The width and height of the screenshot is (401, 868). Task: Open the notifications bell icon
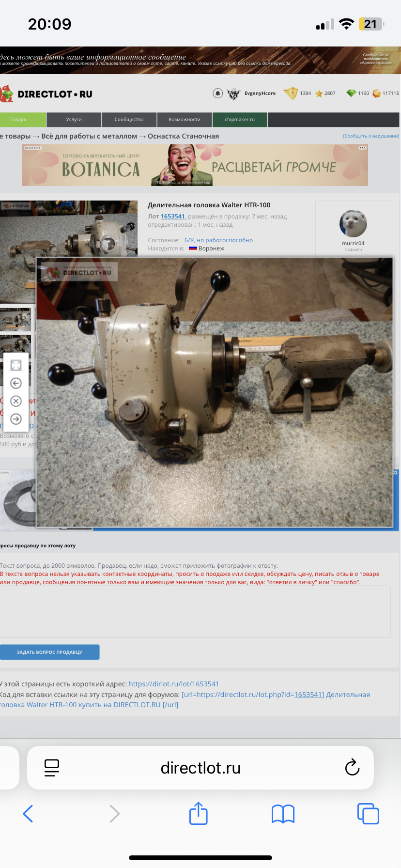(218, 93)
